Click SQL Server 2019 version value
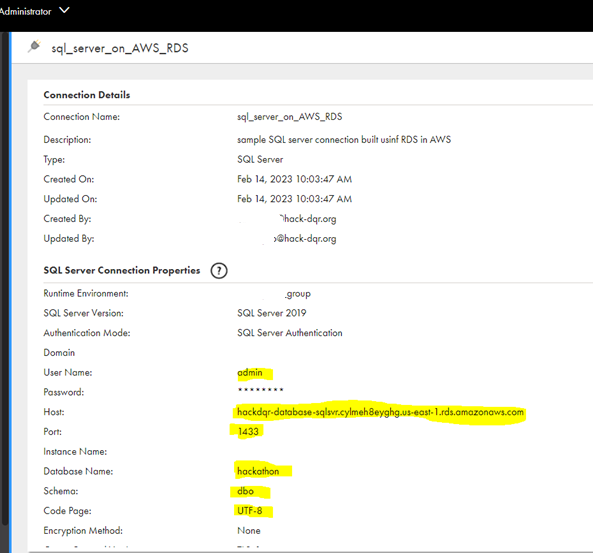 [272, 313]
